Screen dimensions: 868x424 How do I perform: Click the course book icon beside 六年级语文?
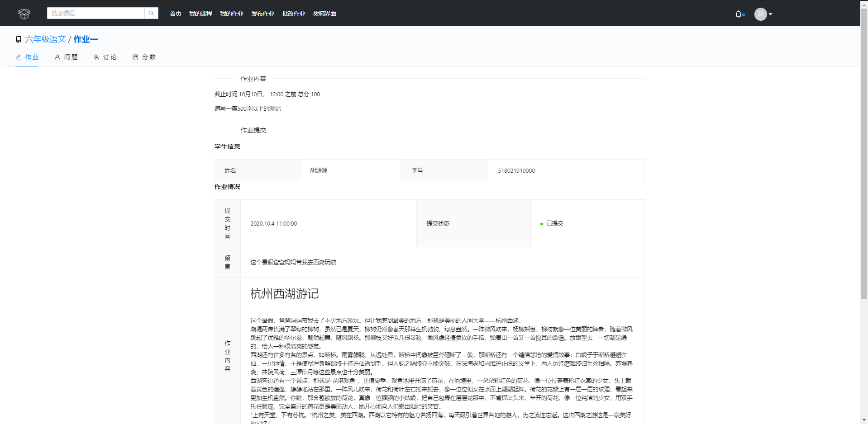click(19, 39)
